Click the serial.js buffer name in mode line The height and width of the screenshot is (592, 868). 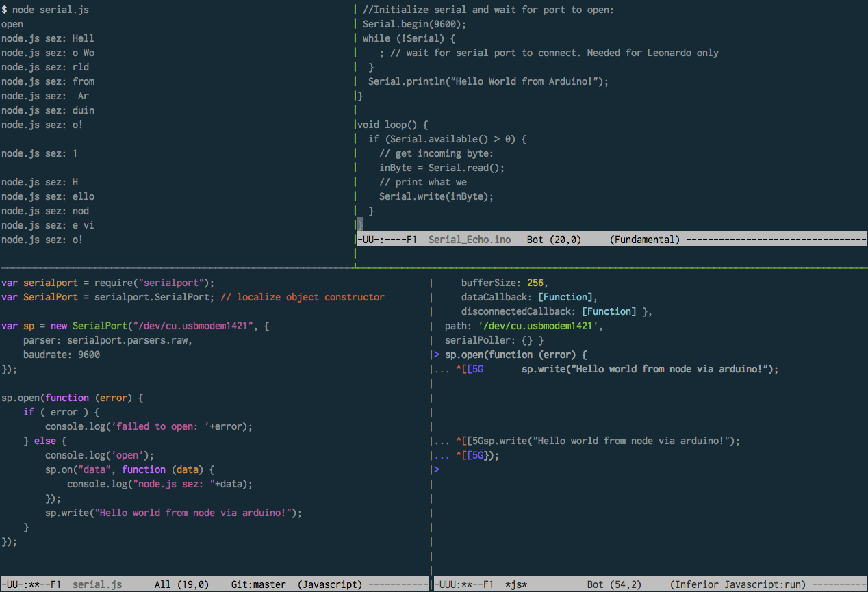coord(97,584)
